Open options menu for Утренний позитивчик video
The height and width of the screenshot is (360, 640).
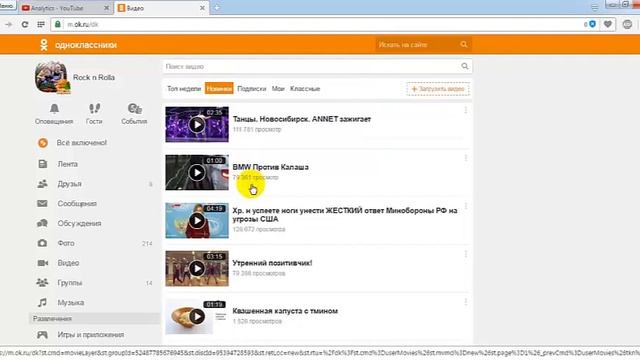pos(466,254)
